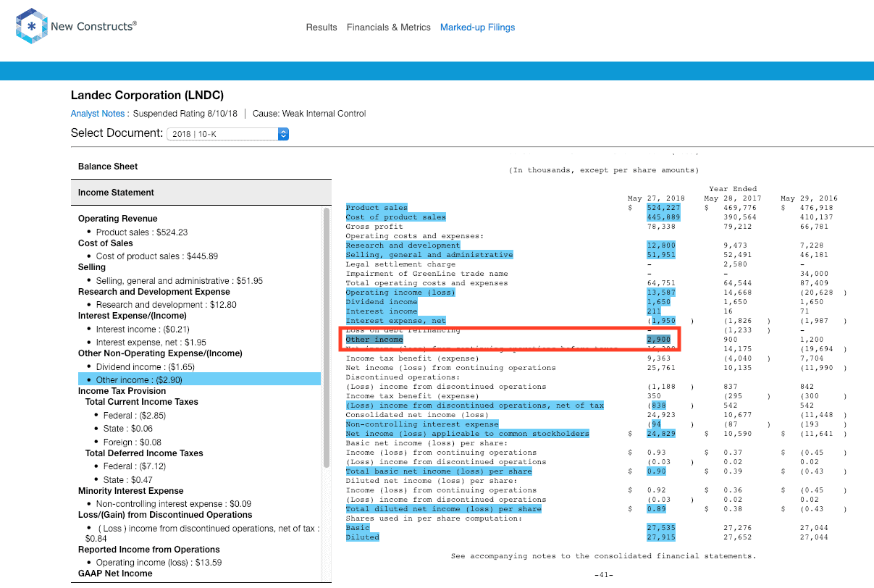Open the Select Document dropdown
Viewport: 874px width, 588px height.
click(228, 134)
